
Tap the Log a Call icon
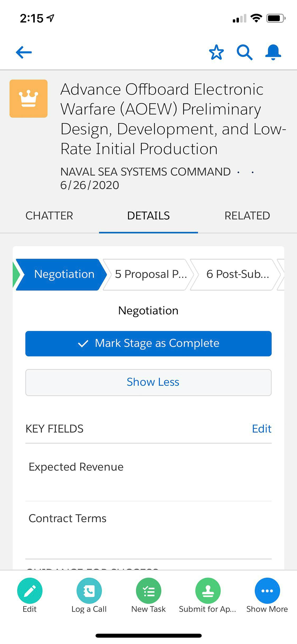click(x=89, y=590)
